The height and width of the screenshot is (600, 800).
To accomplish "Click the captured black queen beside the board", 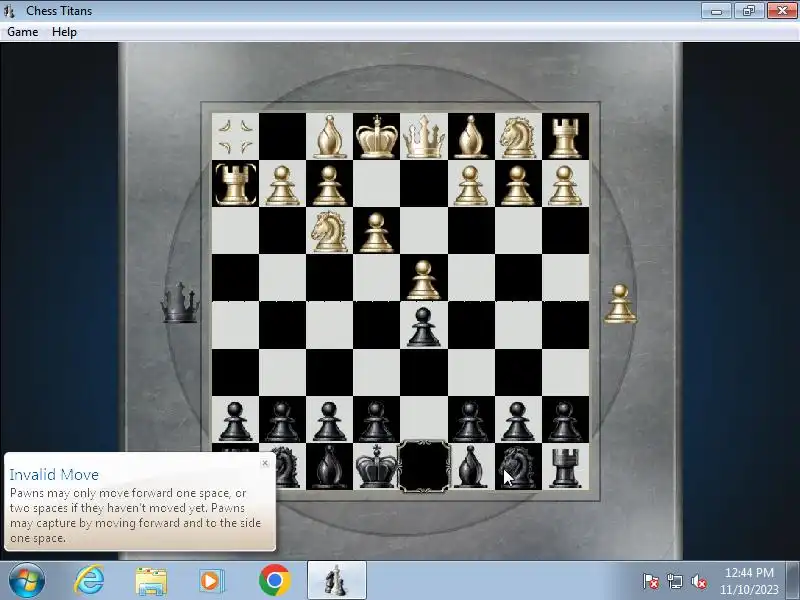I will tap(180, 303).
